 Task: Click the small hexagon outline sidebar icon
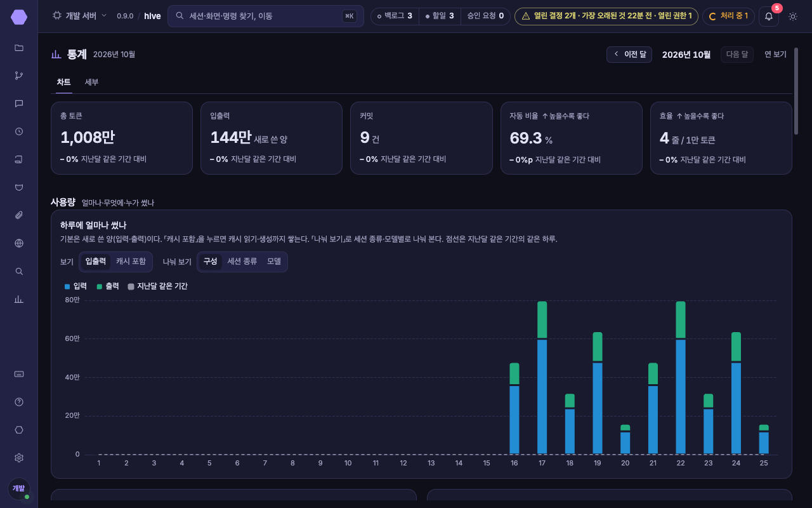(19, 430)
